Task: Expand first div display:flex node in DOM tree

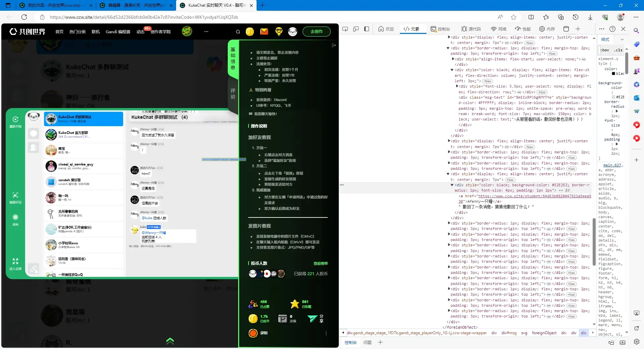Action: click(x=449, y=37)
